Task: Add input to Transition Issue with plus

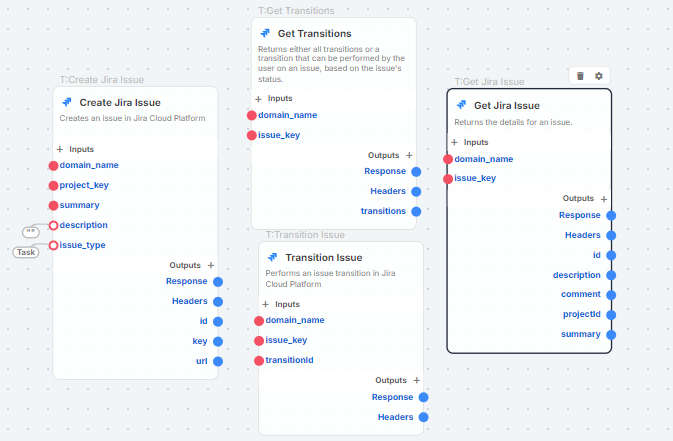Action: [265, 304]
